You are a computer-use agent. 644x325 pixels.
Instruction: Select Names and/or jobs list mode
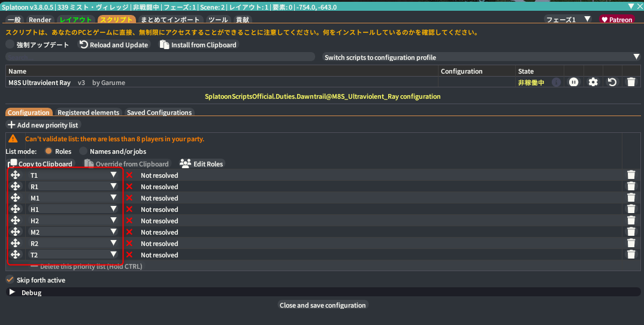click(x=83, y=151)
